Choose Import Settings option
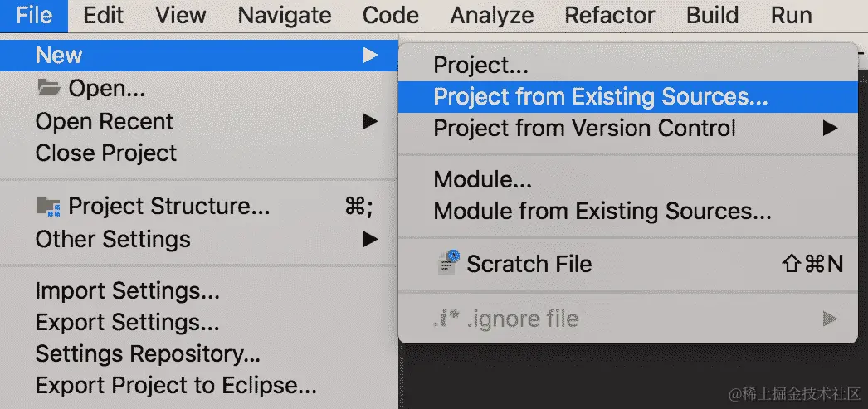The width and height of the screenshot is (868, 409). pos(127,291)
